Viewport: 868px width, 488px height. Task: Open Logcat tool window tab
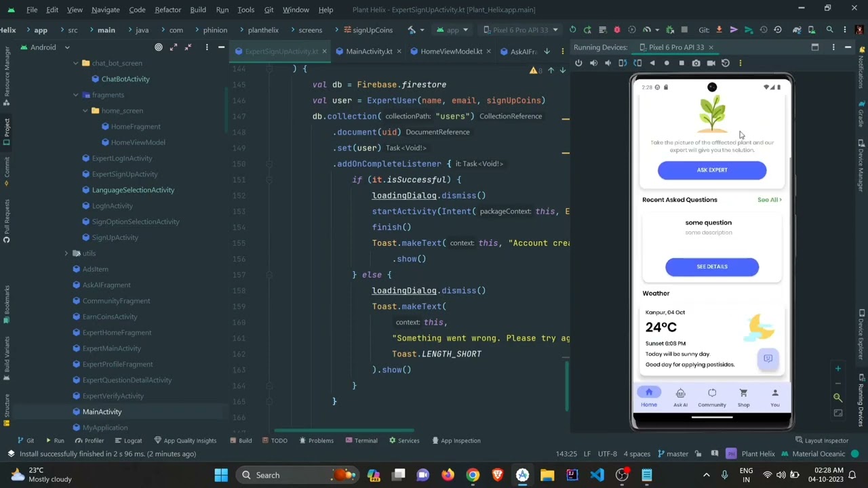click(x=127, y=441)
